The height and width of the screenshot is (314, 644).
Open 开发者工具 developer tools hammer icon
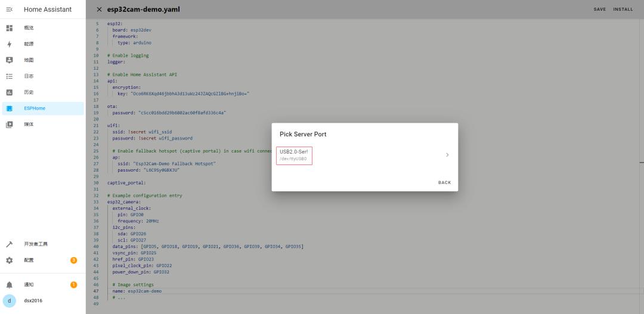[9, 244]
